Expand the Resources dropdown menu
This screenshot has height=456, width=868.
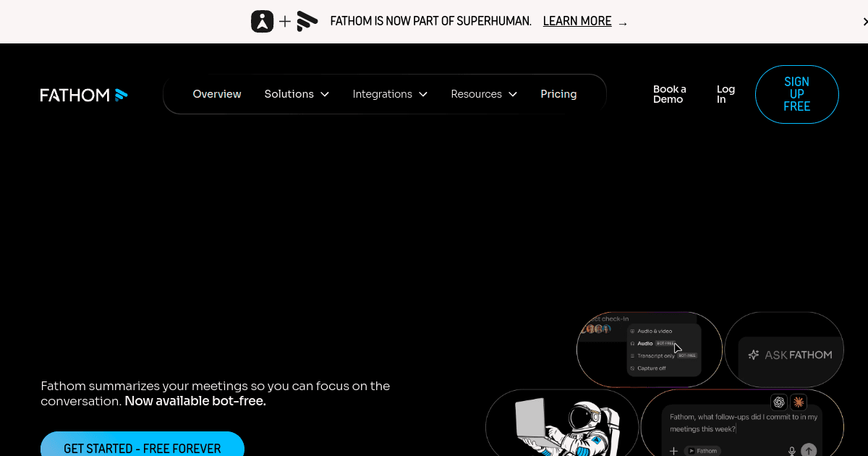pos(484,94)
